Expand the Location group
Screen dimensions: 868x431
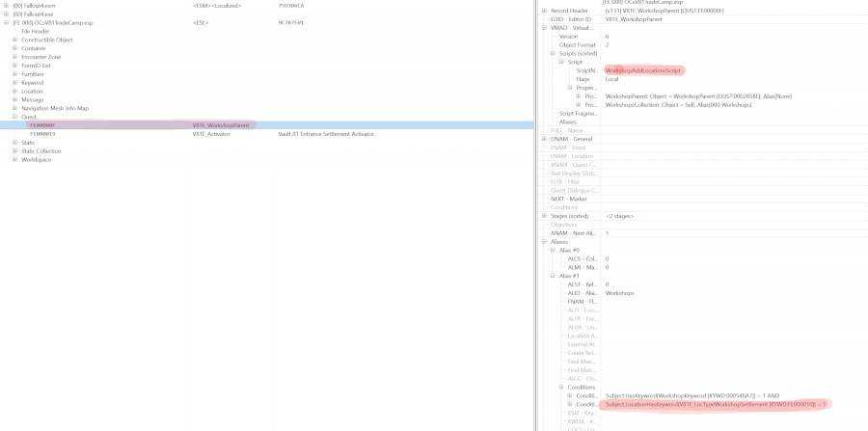[x=14, y=92]
